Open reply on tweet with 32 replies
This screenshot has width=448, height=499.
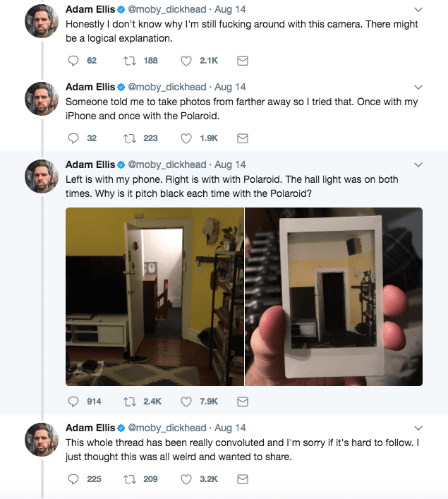click(73, 138)
